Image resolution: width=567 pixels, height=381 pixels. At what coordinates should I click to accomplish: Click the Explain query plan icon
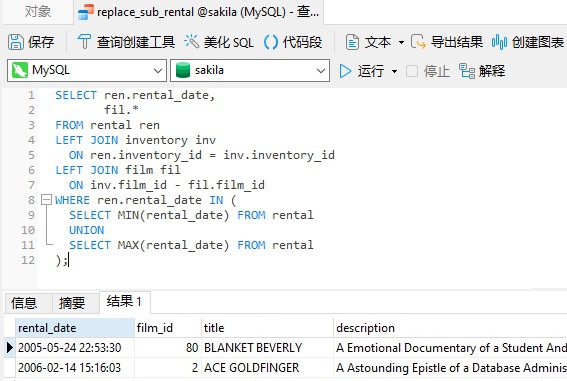pos(466,71)
